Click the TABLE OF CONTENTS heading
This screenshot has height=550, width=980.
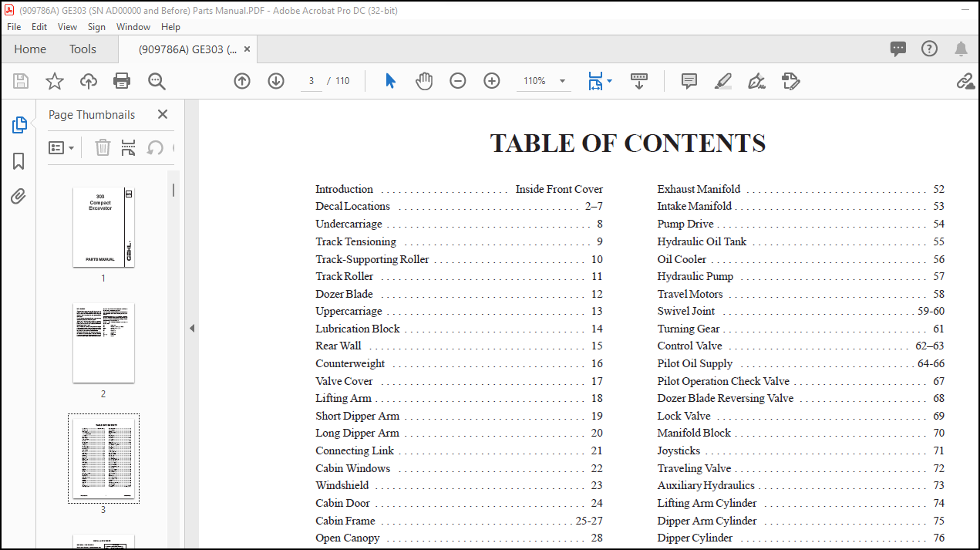click(628, 143)
